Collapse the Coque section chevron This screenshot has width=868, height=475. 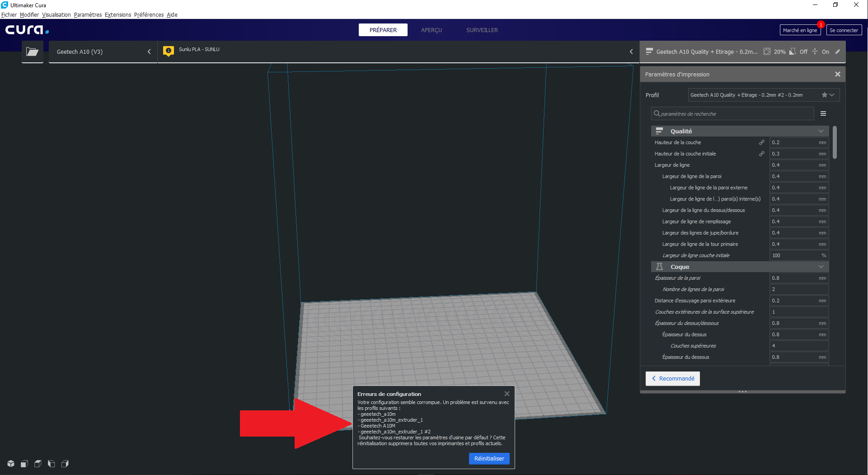click(821, 267)
